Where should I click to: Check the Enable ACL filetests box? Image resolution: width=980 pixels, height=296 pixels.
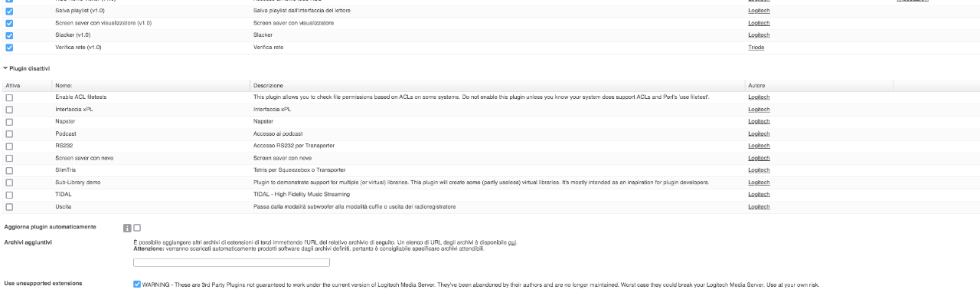point(9,97)
